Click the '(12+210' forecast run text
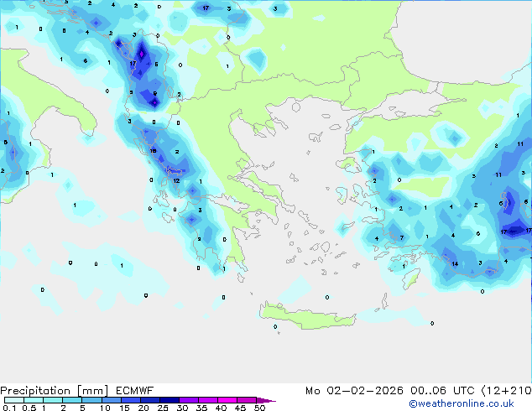This screenshot has width=532, height=411. [x=506, y=391]
